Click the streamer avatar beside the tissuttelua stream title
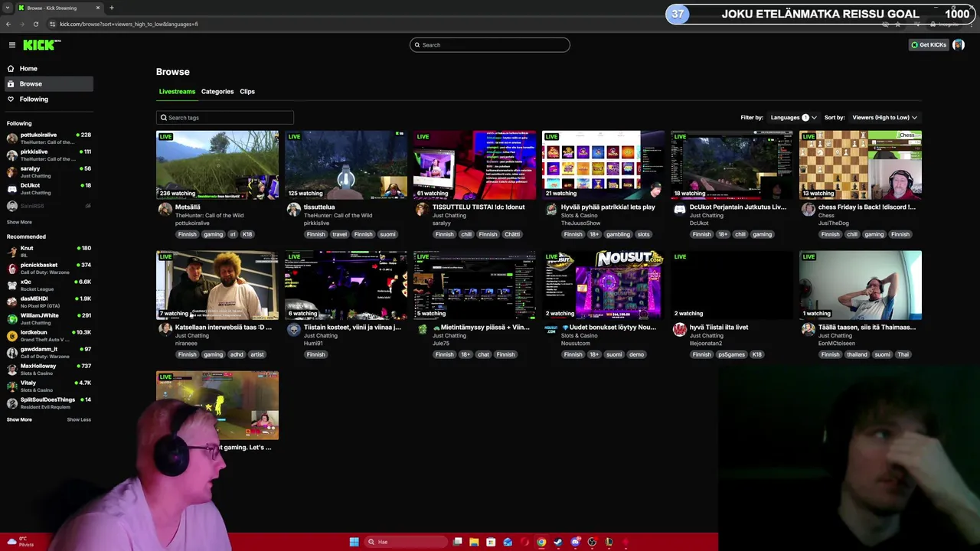The height and width of the screenshot is (551, 980). (293, 210)
